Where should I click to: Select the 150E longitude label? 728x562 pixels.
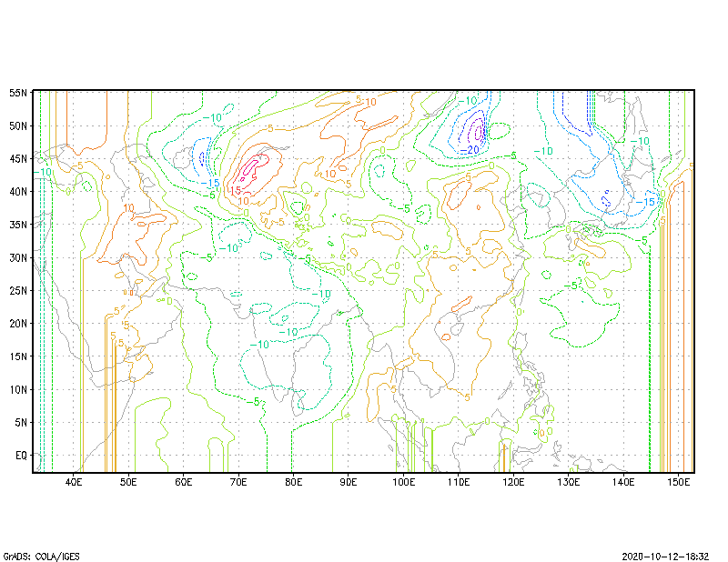click(678, 482)
